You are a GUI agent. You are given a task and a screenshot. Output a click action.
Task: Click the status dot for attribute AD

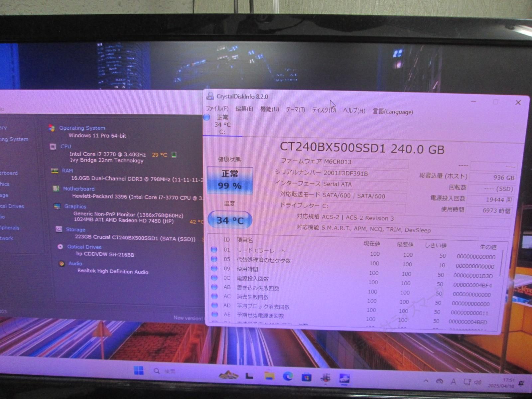215,305
